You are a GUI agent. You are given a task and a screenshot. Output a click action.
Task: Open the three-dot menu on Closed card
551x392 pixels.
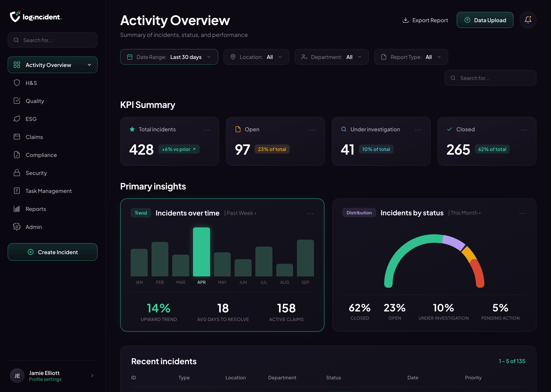[x=524, y=130]
